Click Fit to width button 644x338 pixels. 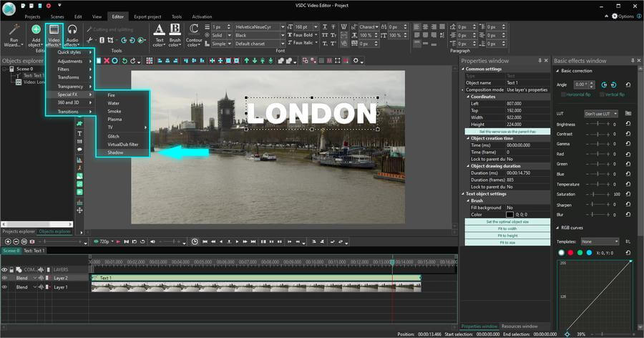(x=507, y=228)
